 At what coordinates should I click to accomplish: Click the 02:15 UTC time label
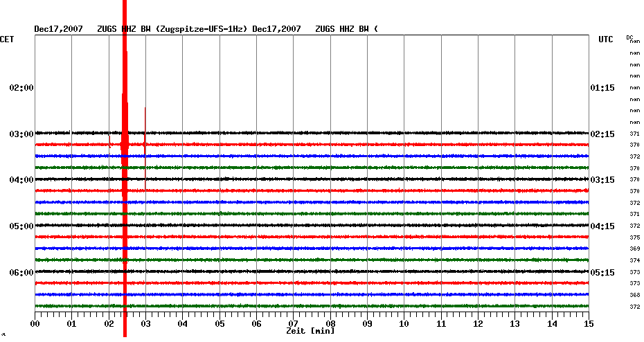602,134
